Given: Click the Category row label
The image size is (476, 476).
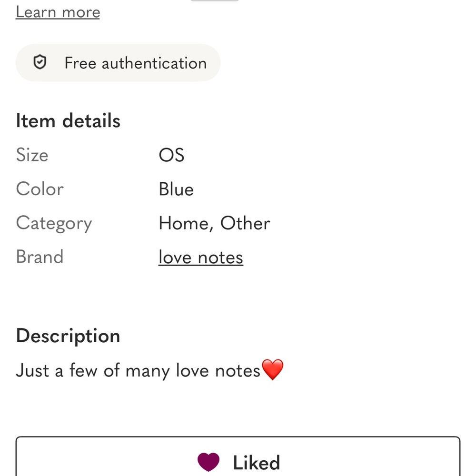Looking at the screenshot, I should click(54, 223).
